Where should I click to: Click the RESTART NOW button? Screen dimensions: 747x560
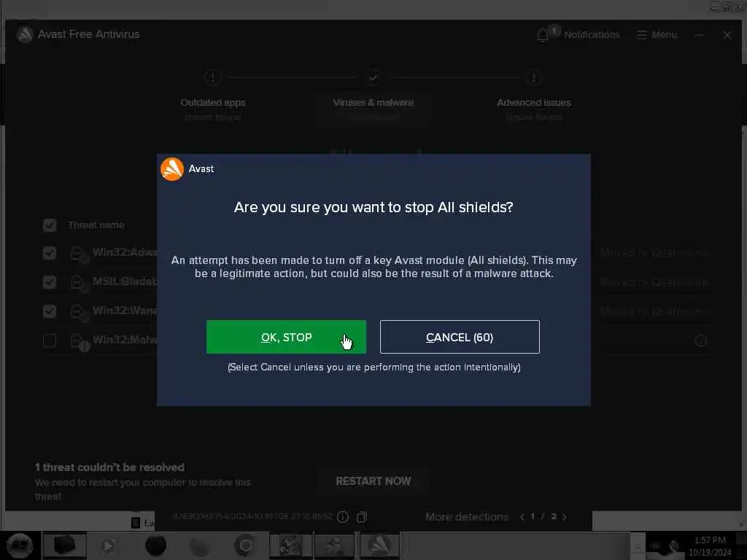tap(373, 481)
